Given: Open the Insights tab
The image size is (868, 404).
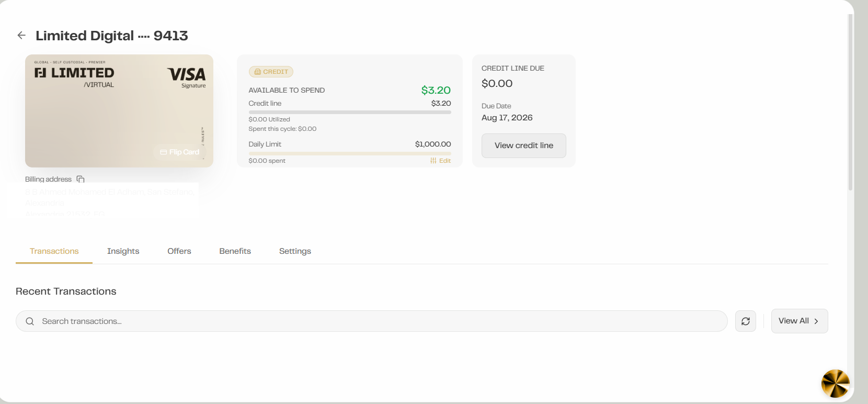Looking at the screenshot, I should (123, 251).
